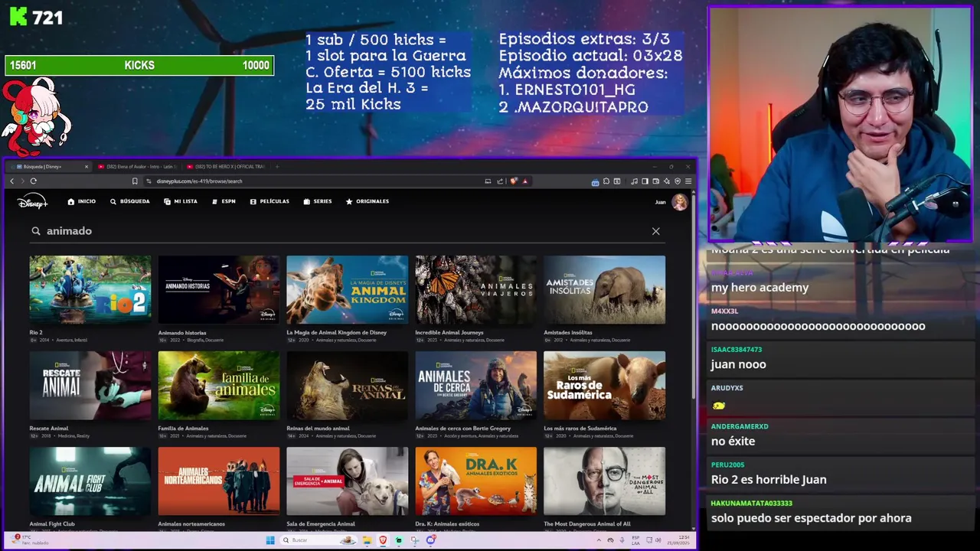The width and height of the screenshot is (980, 551).
Task: Click the disneyplus.com address bar
Action: point(314,181)
